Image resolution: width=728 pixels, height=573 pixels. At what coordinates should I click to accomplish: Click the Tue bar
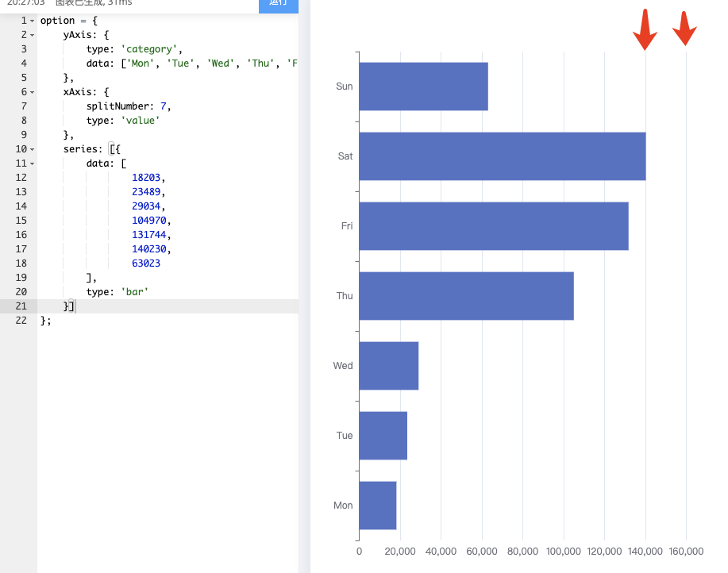[x=381, y=436]
